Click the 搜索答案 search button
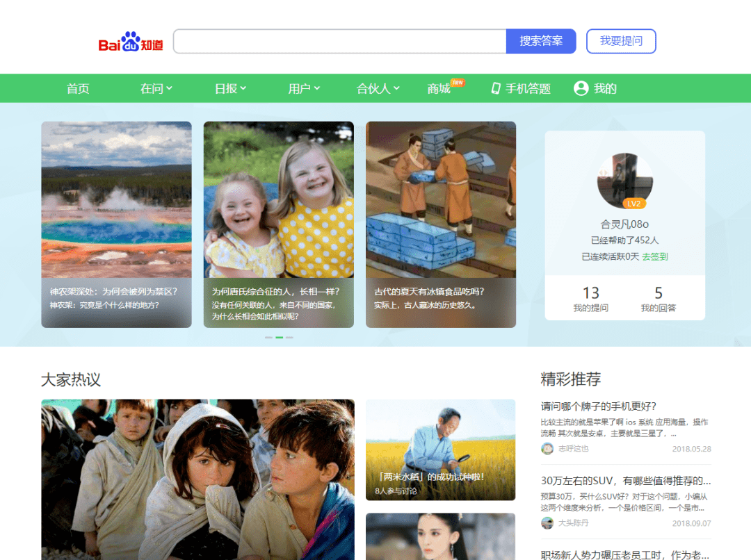The width and height of the screenshot is (751, 560). (x=541, y=41)
